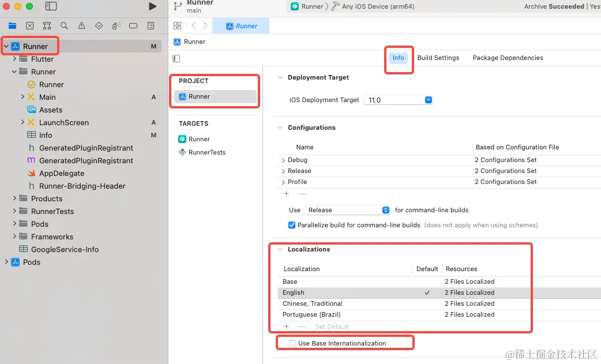
Task: Expand the Debug configuration row
Action: tap(283, 160)
